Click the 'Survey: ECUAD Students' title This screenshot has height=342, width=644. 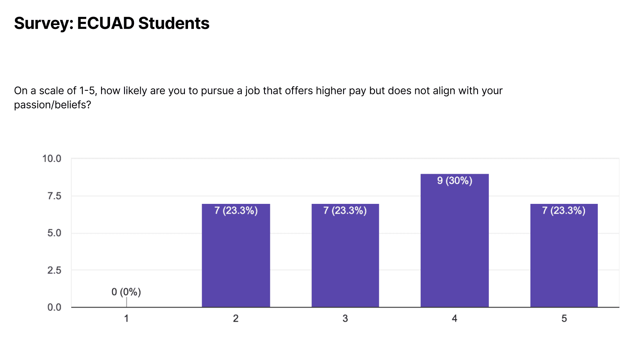pyautogui.click(x=112, y=23)
